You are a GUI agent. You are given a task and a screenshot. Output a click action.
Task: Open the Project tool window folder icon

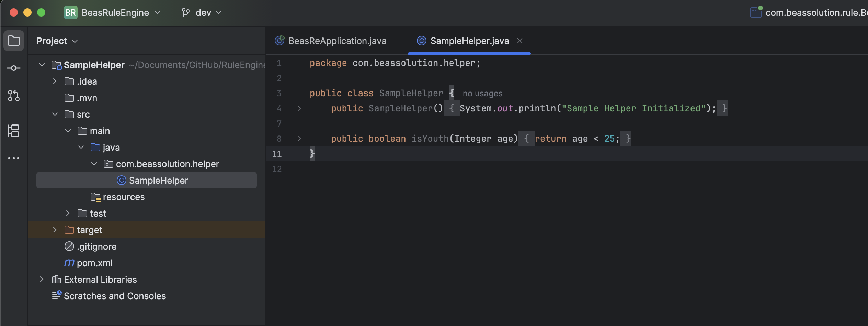14,41
